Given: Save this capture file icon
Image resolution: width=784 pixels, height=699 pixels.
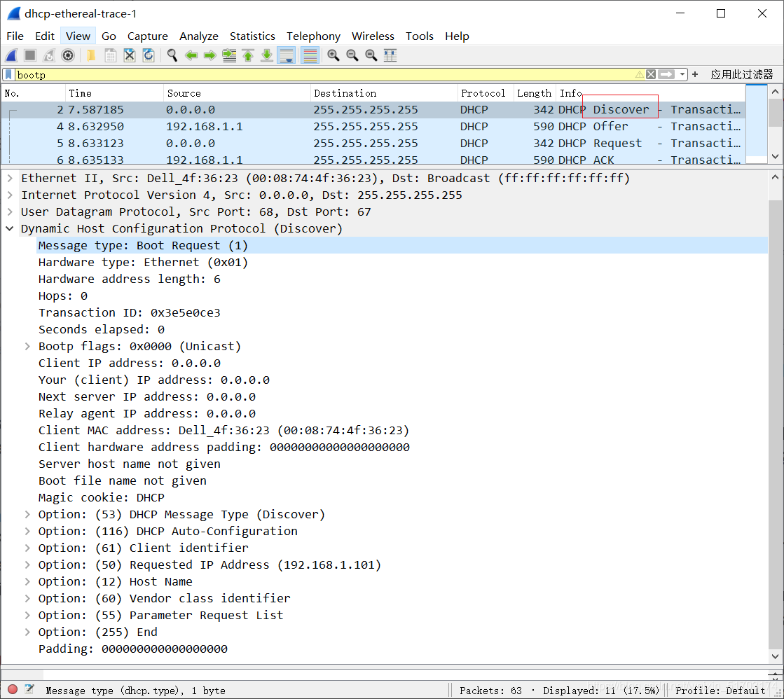Looking at the screenshot, I should tap(110, 55).
